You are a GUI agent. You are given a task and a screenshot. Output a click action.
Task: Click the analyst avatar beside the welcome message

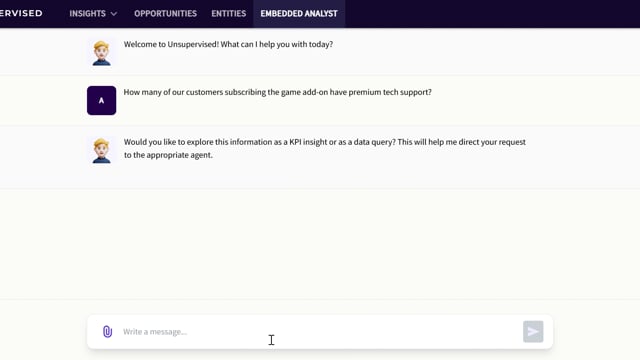[101, 53]
